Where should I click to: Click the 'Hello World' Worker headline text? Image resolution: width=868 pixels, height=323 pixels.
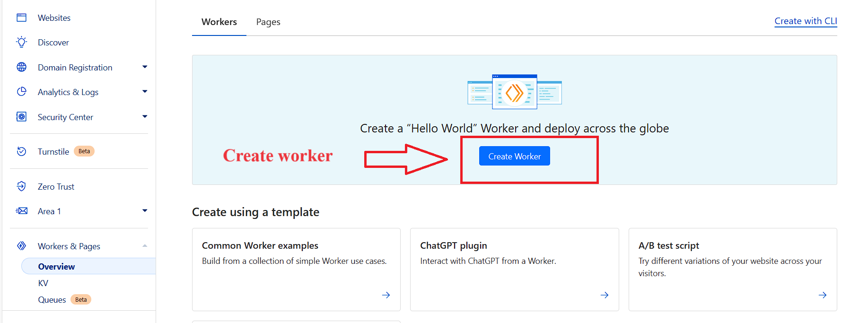(515, 129)
